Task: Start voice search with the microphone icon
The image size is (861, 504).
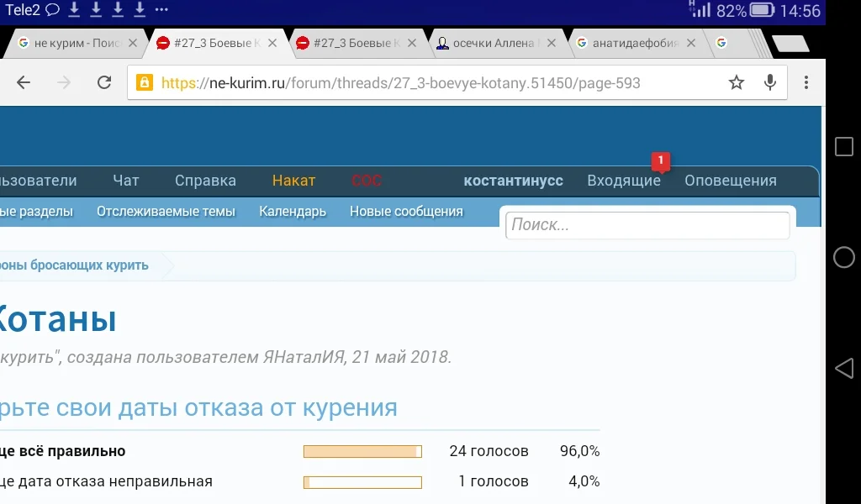Action: 770,82
